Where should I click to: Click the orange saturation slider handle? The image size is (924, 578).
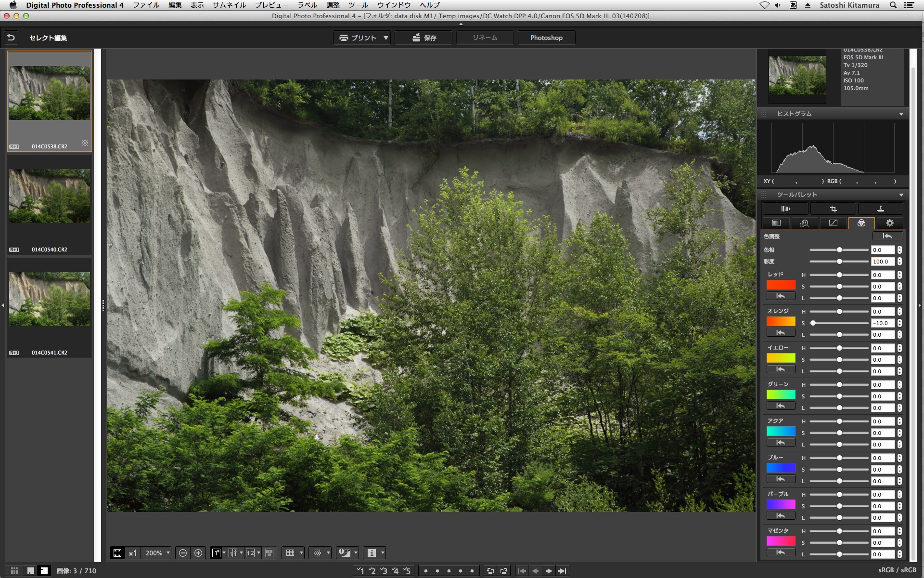click(x=813, y=323)
